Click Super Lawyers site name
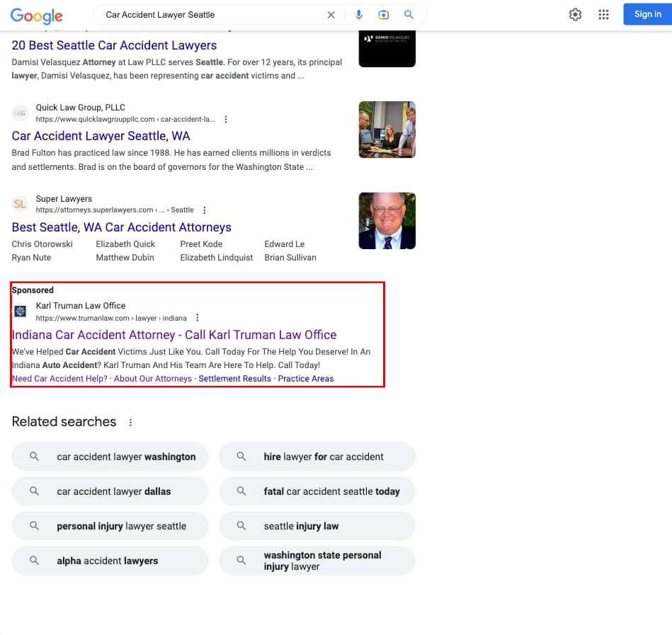672x635 pixels. [64, 199]
